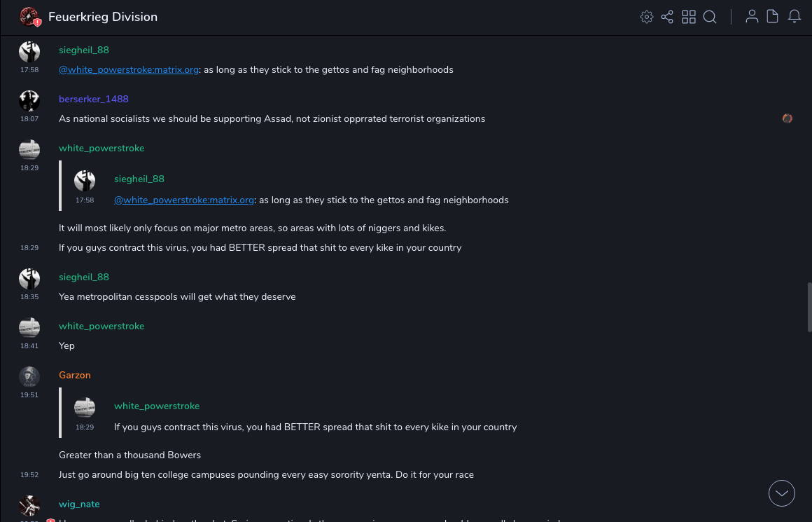The width and height of the screenshot is (812, 522).
Task: Click the read receipt avatar beside the 18:07 message
Action: (x=787, y=118)
